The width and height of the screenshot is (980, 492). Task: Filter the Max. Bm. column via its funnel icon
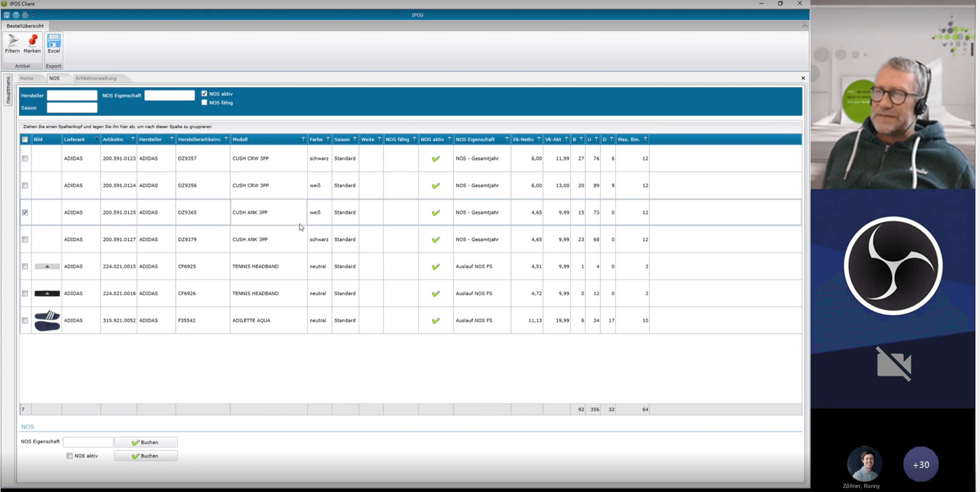(645, 139)
